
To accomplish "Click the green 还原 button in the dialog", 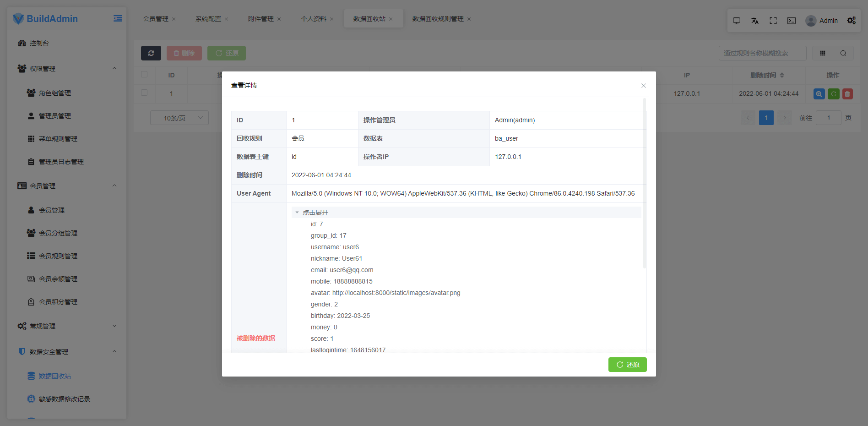I will (x=627, y=365).
